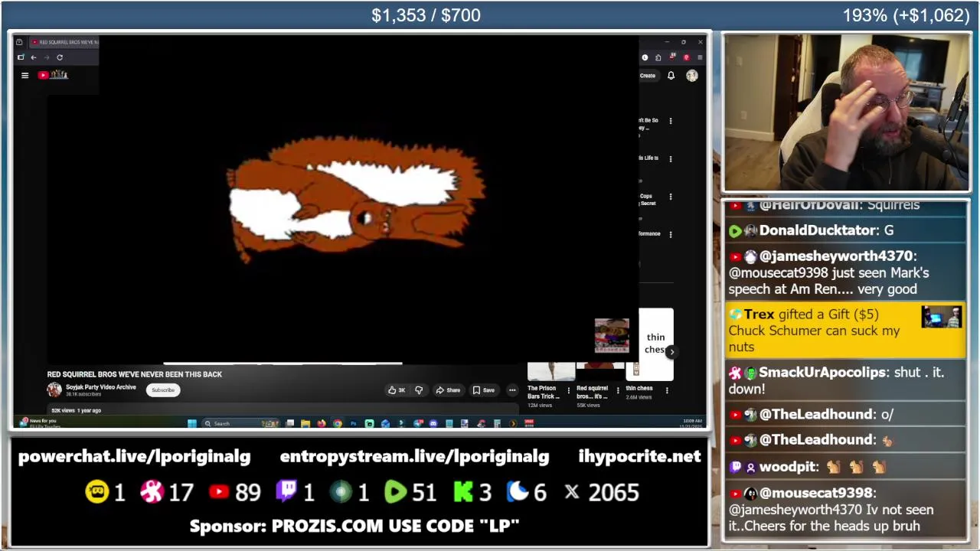Open options for 'The Prison Bars Trick' short
980x551 pixels.
click(569, 390)
